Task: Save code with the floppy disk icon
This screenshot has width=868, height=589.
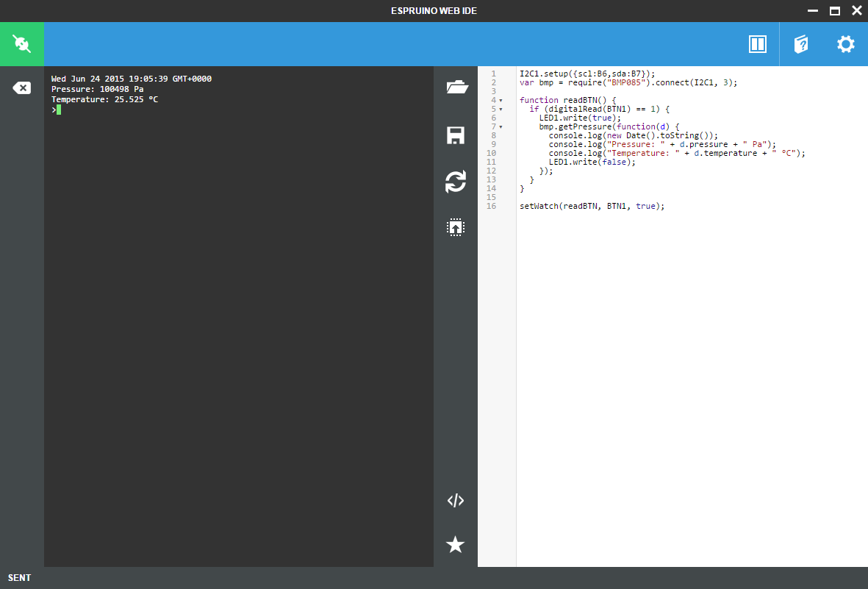Action: (456, 135)
